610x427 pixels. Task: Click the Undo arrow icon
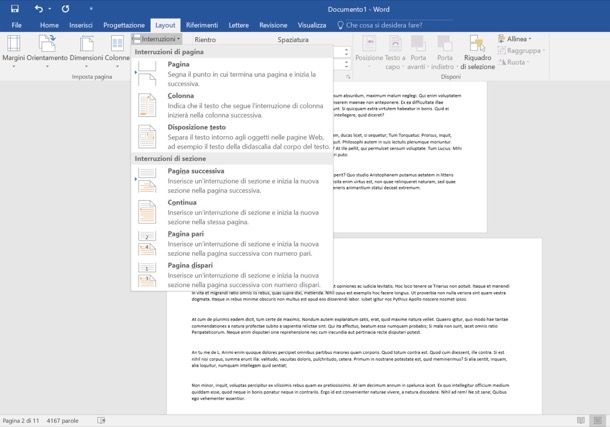(39, 9)
